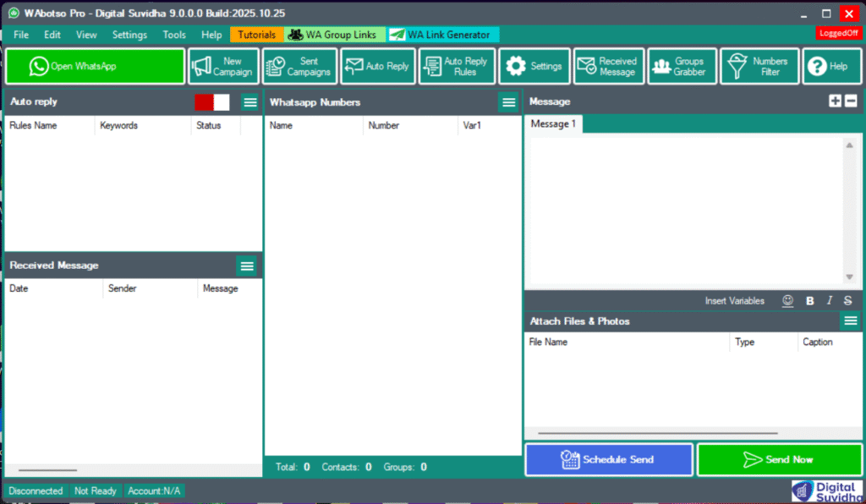
Task: Insert an emoji using the smiley icon
Action: coord(787,300)
